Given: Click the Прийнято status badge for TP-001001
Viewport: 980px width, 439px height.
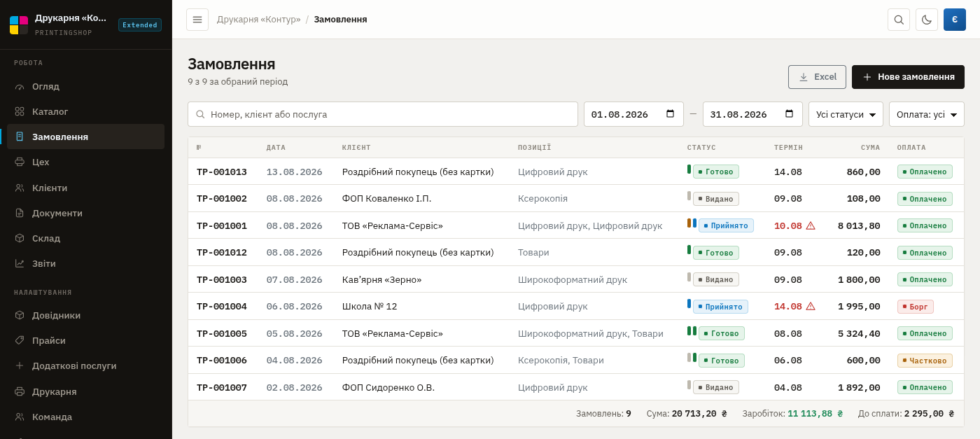Looking at the screenshot, I should click(x=726, y=225).
